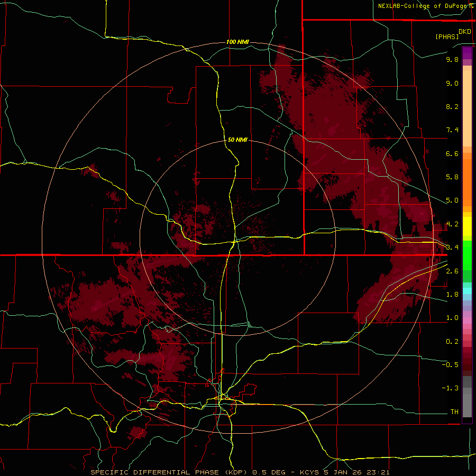Select the 1.8 color scale label
The width and height of the screenshot is (476, 476).
(452, 295)
